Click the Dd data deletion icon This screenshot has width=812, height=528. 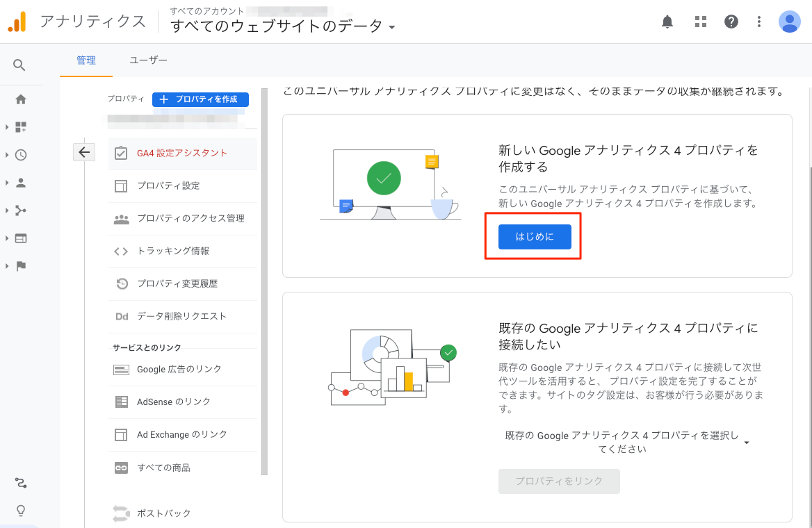click(122, 316)
